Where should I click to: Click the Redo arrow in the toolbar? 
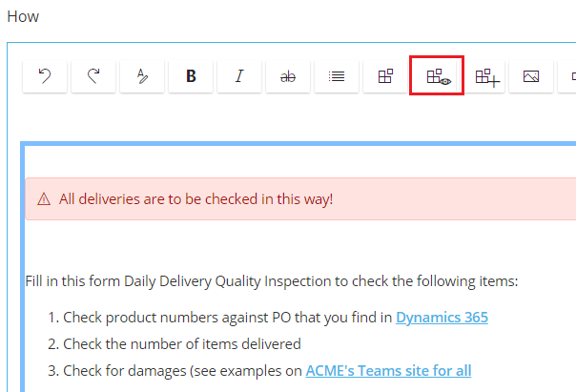(93, 76)
